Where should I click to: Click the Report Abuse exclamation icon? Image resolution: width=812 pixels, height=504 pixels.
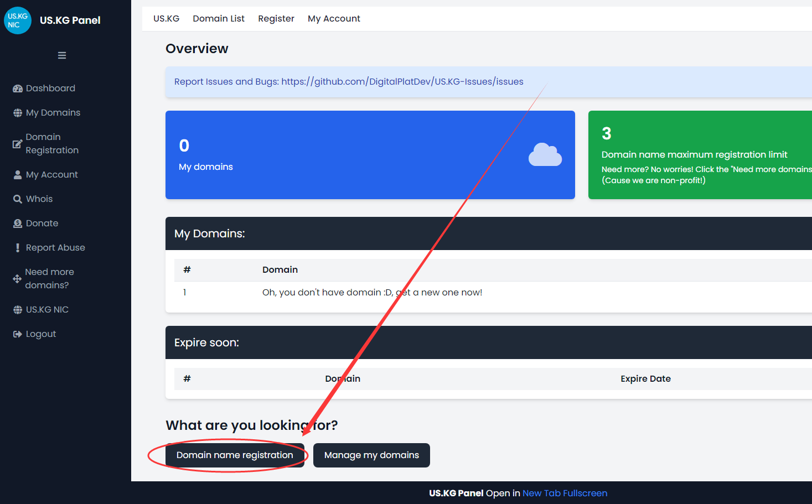[18, 248]
